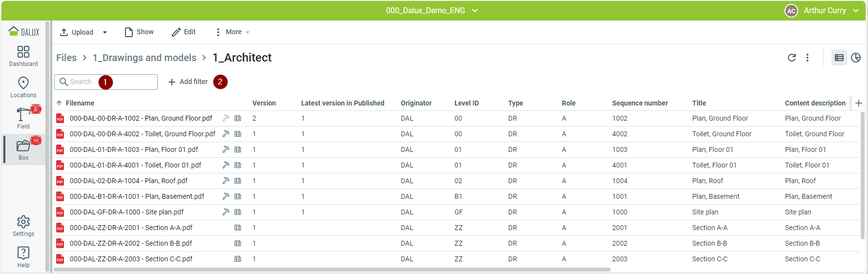Click hammer icon on Plan, Floor 01.pdf row
This screenshot has height=274, width=868.
226,149
